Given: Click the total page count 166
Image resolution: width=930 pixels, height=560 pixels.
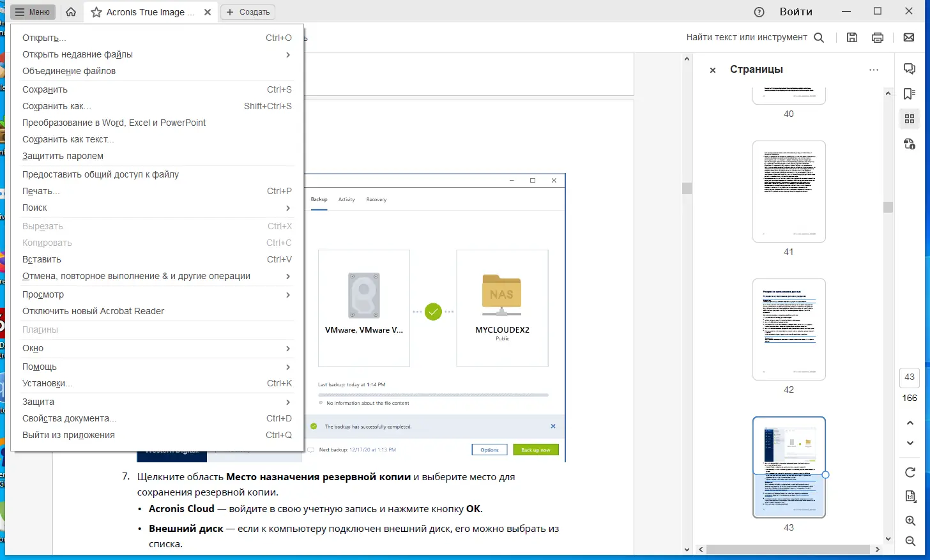Looking at the screenshot, I should (x=910, y=398).
